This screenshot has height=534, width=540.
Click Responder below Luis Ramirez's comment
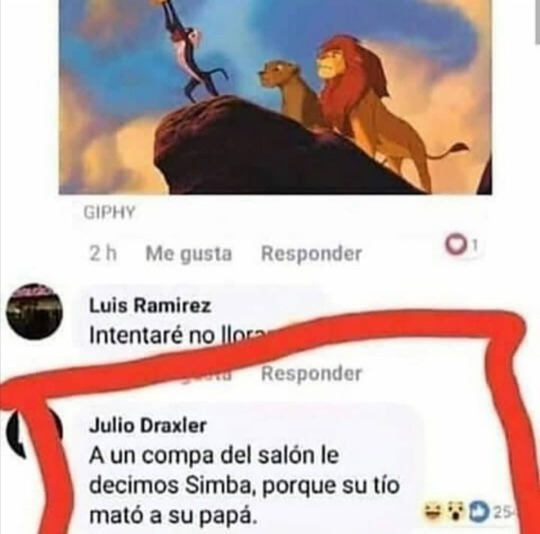[x=312, y=374]
